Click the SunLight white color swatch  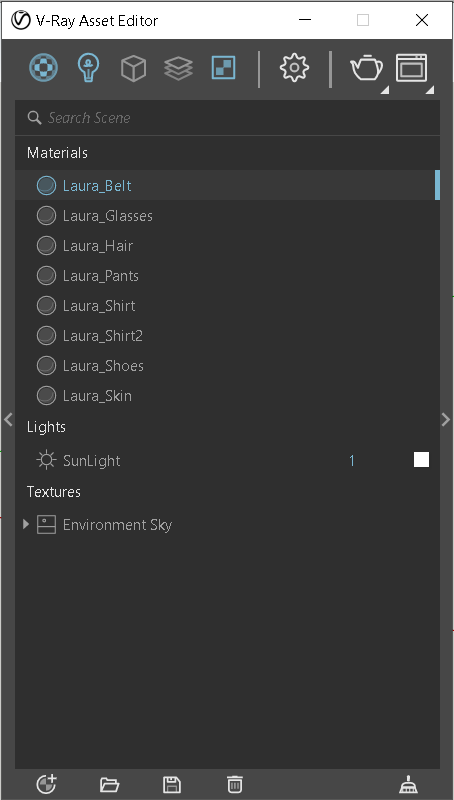tap(421, 460)
